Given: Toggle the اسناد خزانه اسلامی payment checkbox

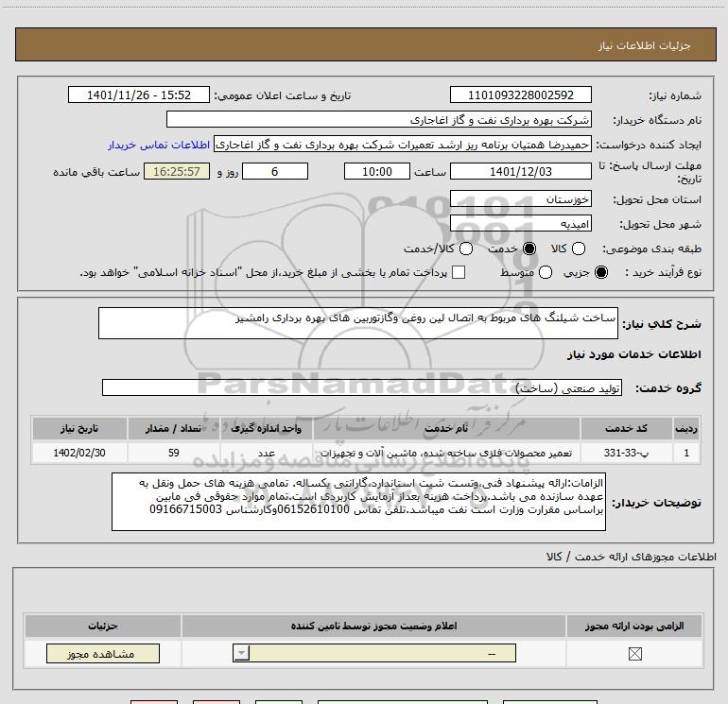Looking at the screenshot, I should click(459, 272).
